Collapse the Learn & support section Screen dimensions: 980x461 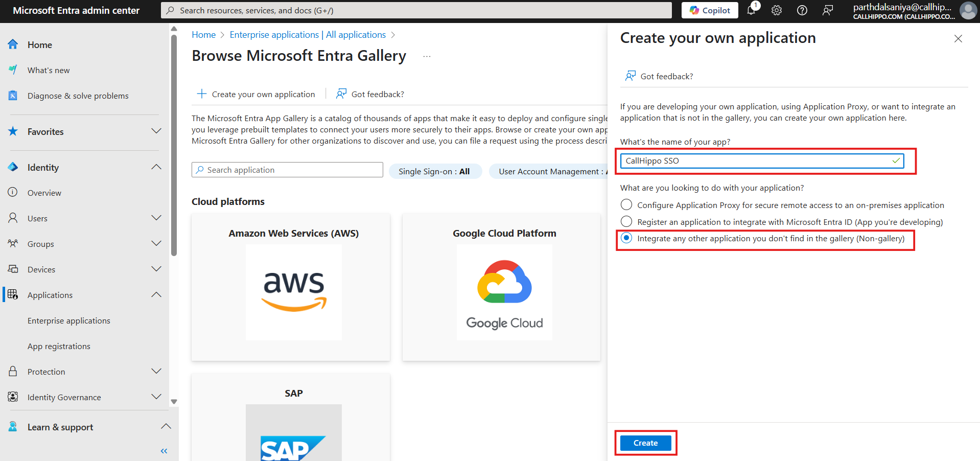[x=166, y=427]
